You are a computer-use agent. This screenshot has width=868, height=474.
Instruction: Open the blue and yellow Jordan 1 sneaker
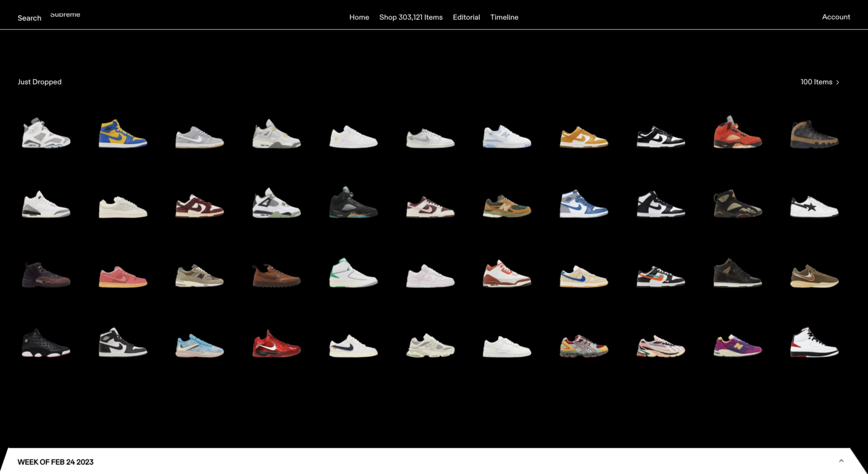pos(123,134)
